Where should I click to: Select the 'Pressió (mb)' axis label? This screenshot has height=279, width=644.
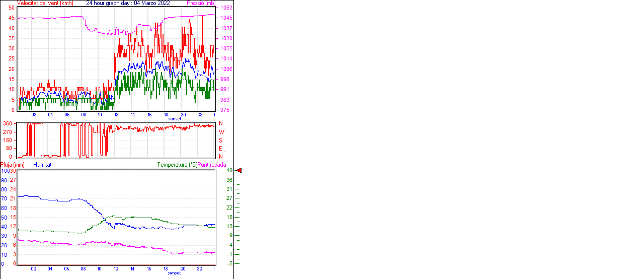point(204,3)
